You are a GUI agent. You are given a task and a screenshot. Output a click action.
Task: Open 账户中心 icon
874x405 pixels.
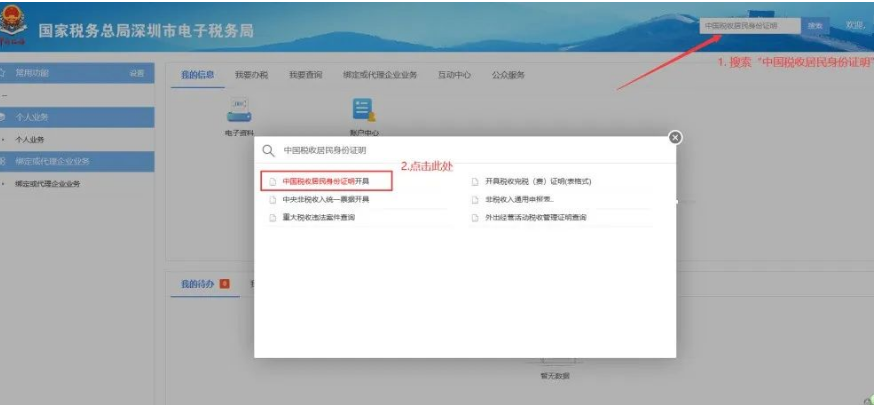click(x=364, y=110)
